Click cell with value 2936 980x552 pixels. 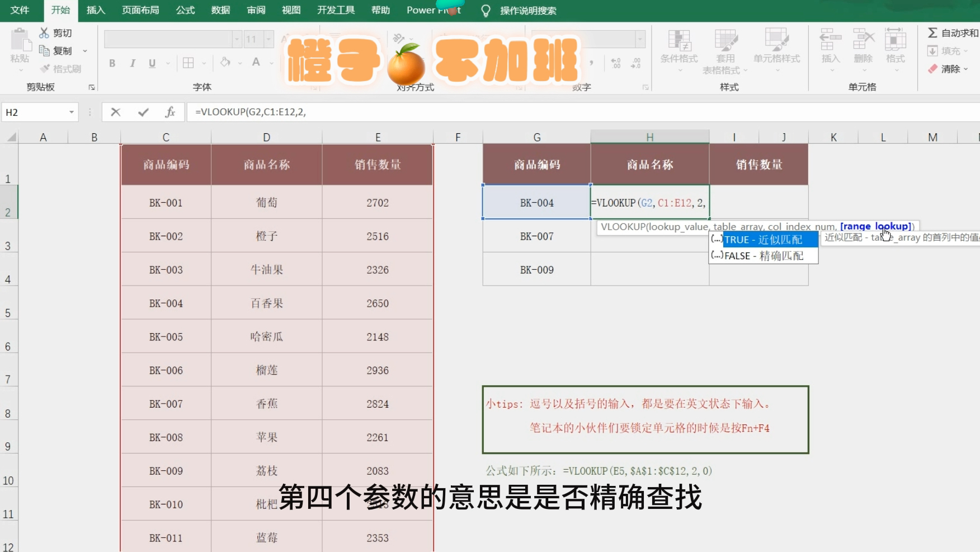pyautogui.click(x=378, y=370)
